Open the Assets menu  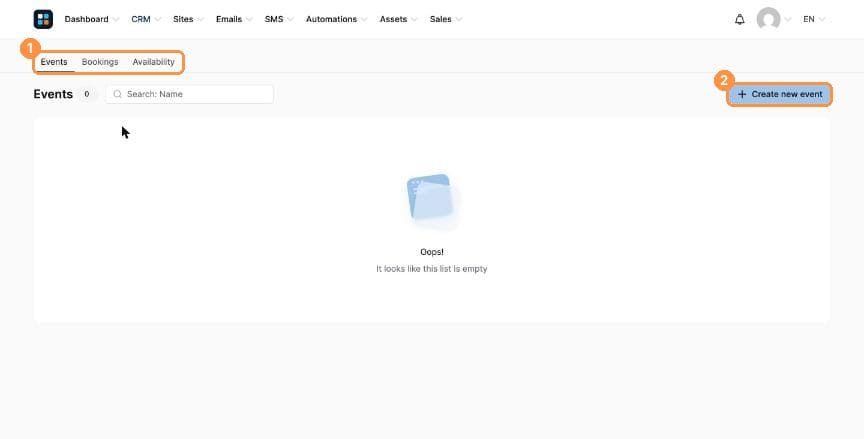(393, 19)
